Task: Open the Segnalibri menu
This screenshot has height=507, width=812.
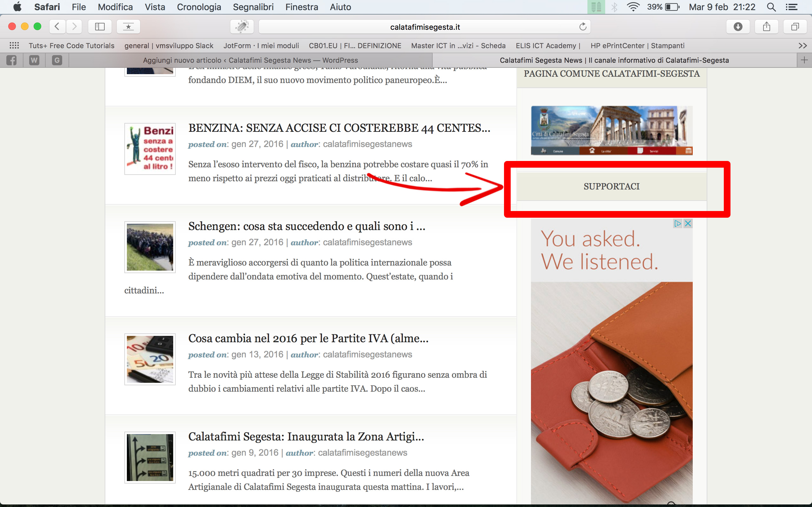Action: click(253, 7)
